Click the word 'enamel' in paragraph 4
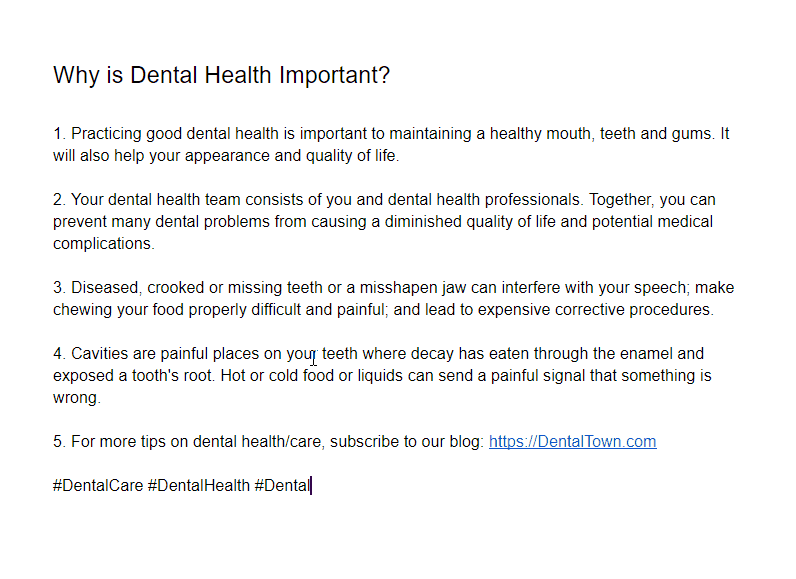 pyautogui.click(x=649, y=354)
